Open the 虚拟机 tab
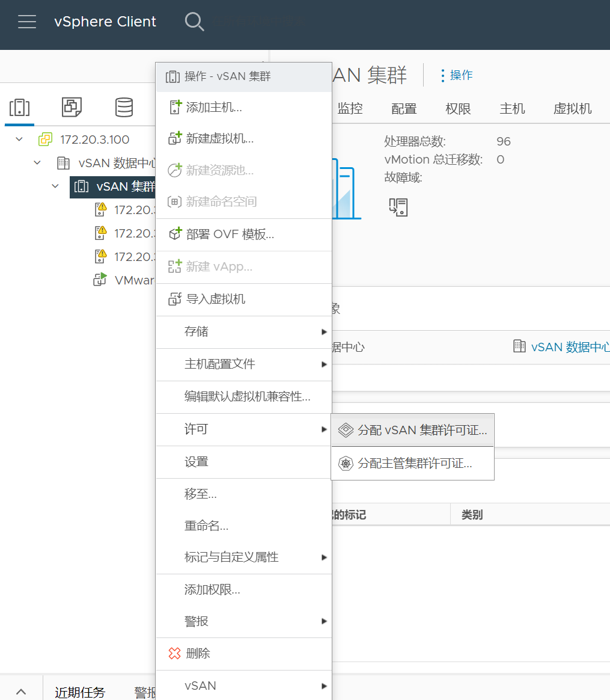This screenshot has width=610, height=700. [x=573, y=108]
